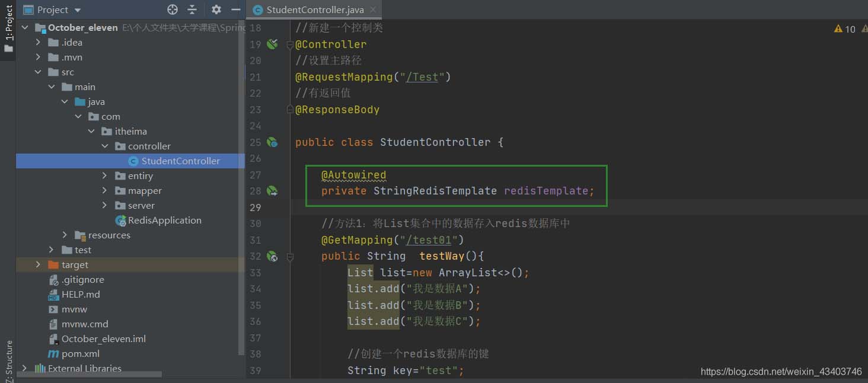
Task: Open the Project view settings gear
Action: coord(216,9)
